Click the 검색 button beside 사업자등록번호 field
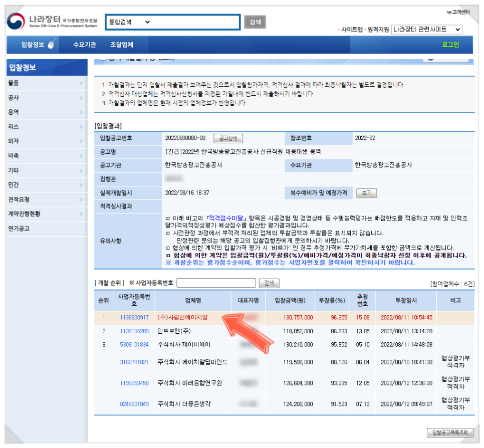 [269, 283]
